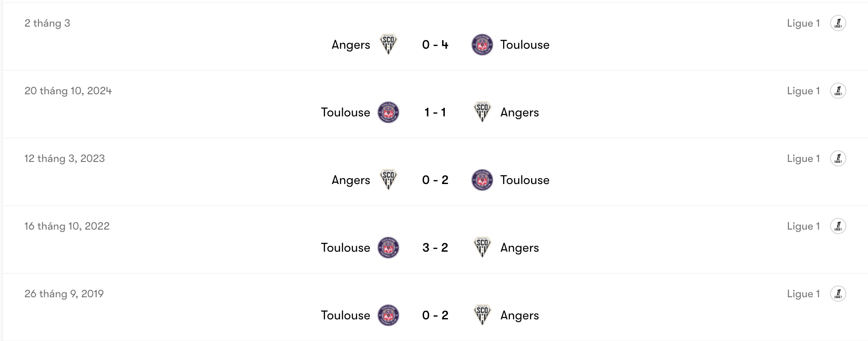The width and height of the screenshot is (868, 341).
Task: Click the Angers logo in the 26 tháng 9, 2019 row
Action: 482,315
